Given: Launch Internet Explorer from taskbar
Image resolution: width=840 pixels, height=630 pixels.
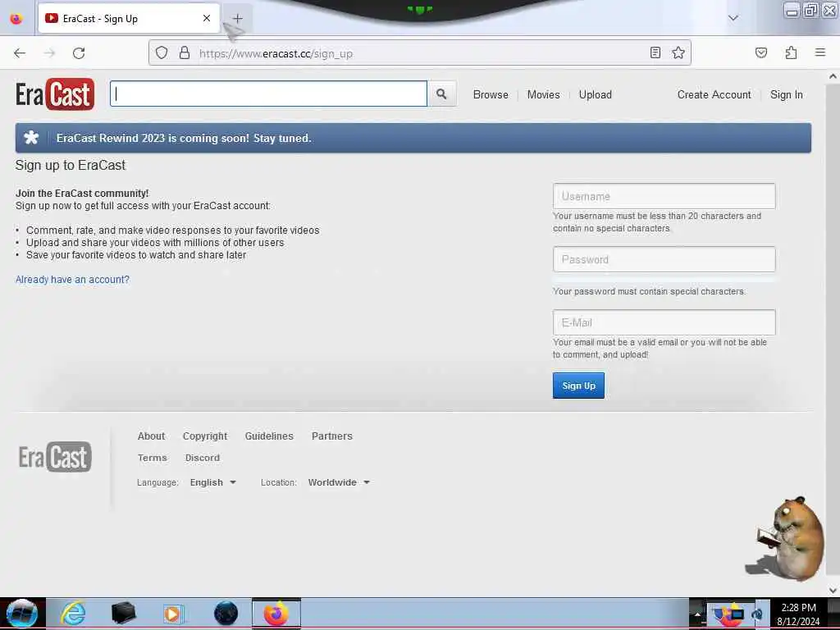Looking at the screenshot, I should 73,613.
